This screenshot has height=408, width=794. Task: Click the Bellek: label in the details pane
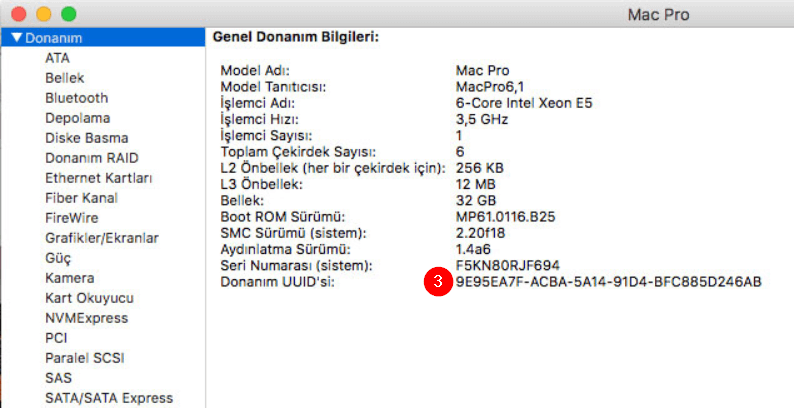(242, 201)
